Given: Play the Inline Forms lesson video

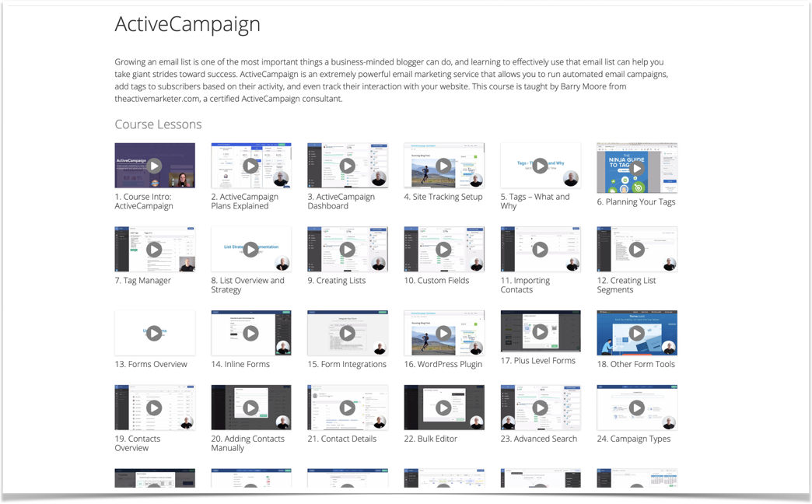Looking at the screenshot, I should pyautogui.click(x=250, y=333).
